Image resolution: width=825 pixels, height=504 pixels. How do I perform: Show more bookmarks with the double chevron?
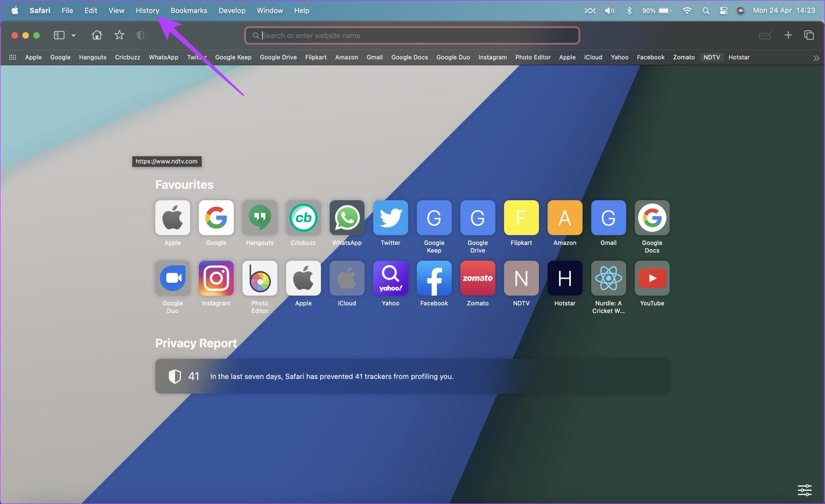816,58
